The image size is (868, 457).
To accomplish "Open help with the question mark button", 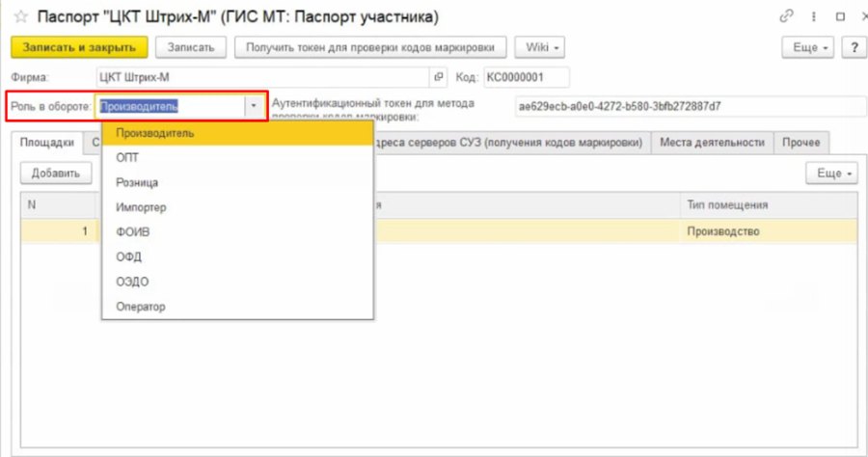I will 854,47.
